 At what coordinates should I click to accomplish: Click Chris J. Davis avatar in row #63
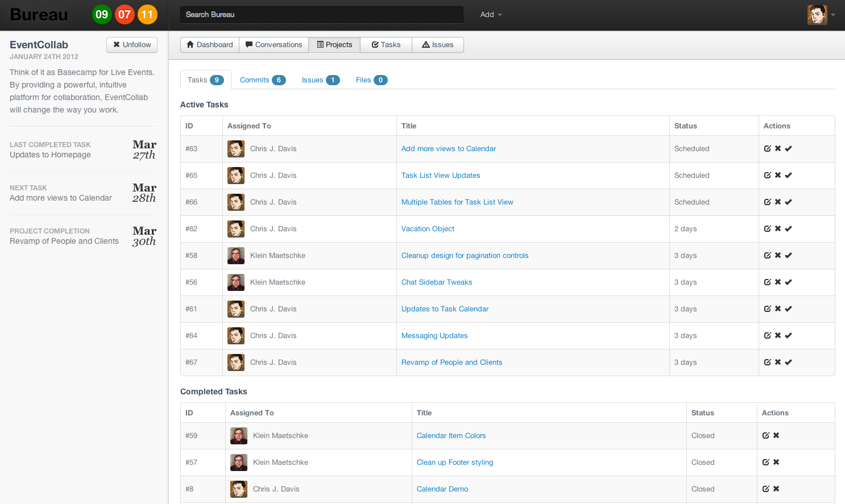point(236,149)
